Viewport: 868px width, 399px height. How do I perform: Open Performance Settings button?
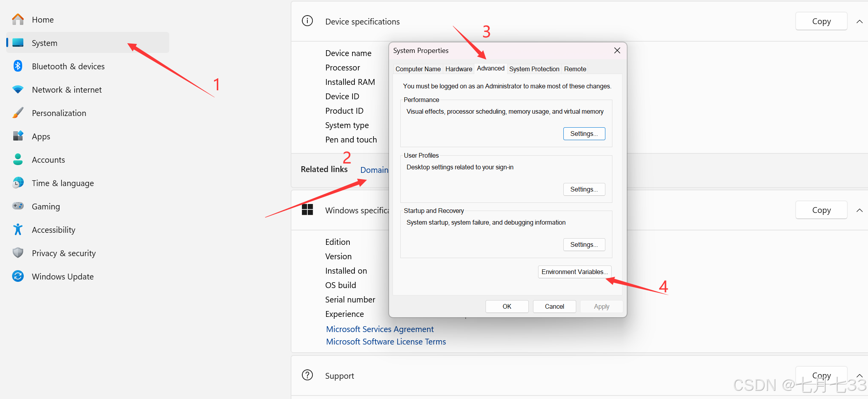pos(584,134)
